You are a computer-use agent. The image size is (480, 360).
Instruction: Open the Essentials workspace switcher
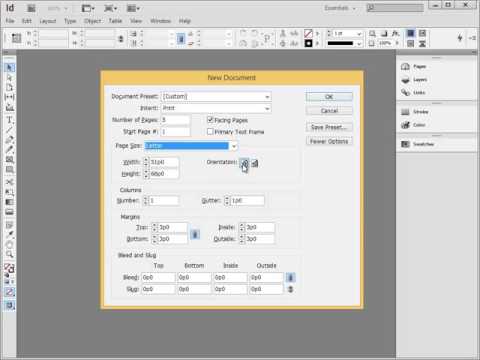click(x=340, y=8)
